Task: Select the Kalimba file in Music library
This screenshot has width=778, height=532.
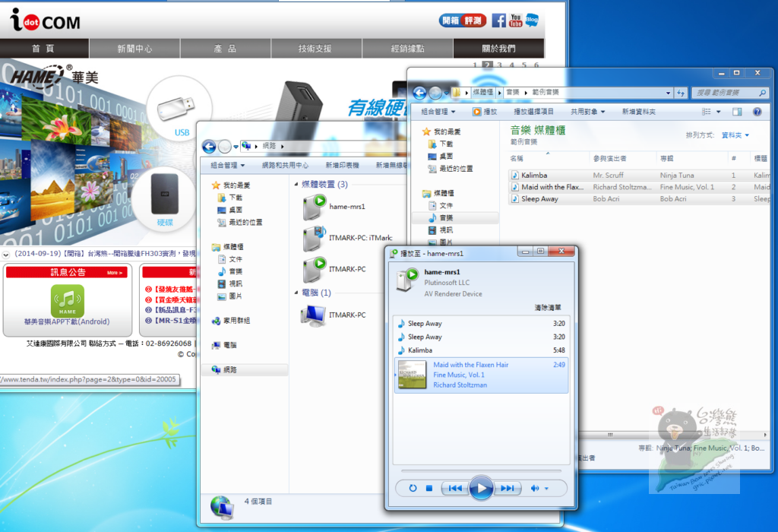Action: (639, 176)
